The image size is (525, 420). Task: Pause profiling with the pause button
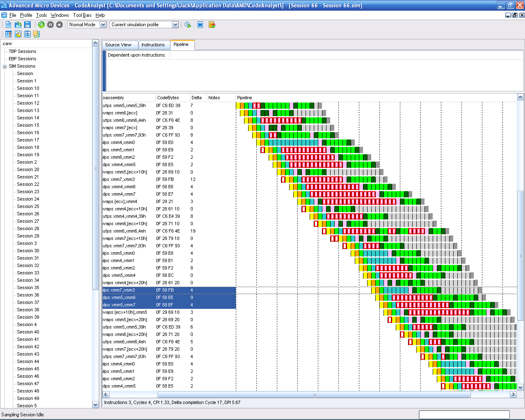[50, 25]
